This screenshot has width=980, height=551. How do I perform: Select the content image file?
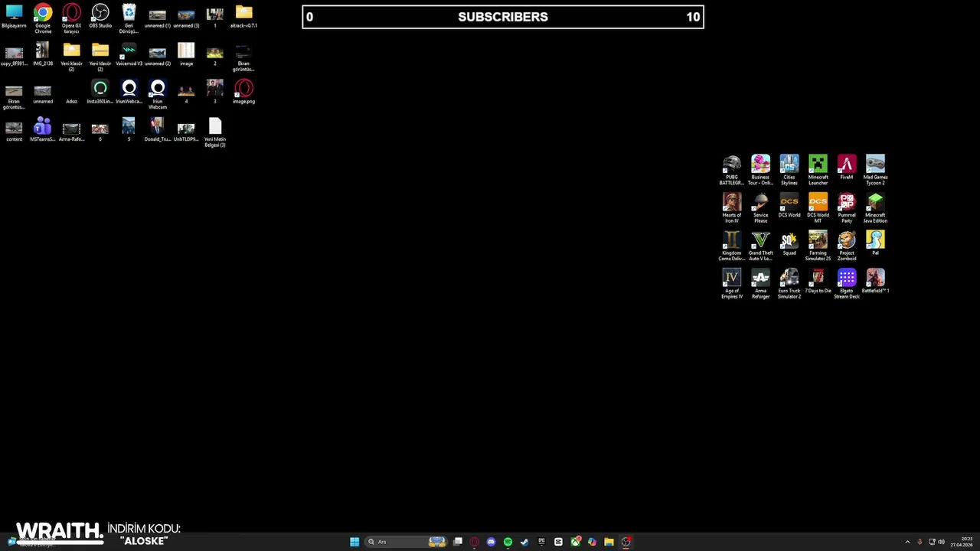point(14,132)
